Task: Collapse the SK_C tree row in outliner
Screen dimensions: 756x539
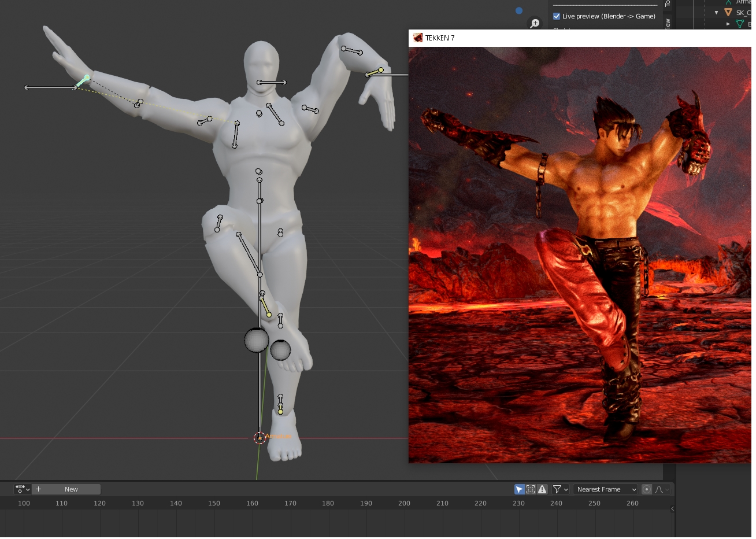Action: pos(717,12)
